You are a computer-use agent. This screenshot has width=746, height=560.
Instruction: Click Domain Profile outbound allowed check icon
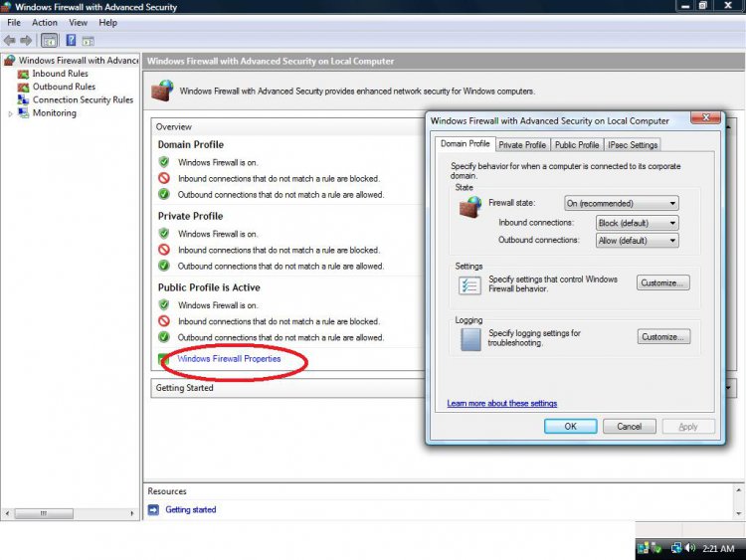(x=164, y=194)
